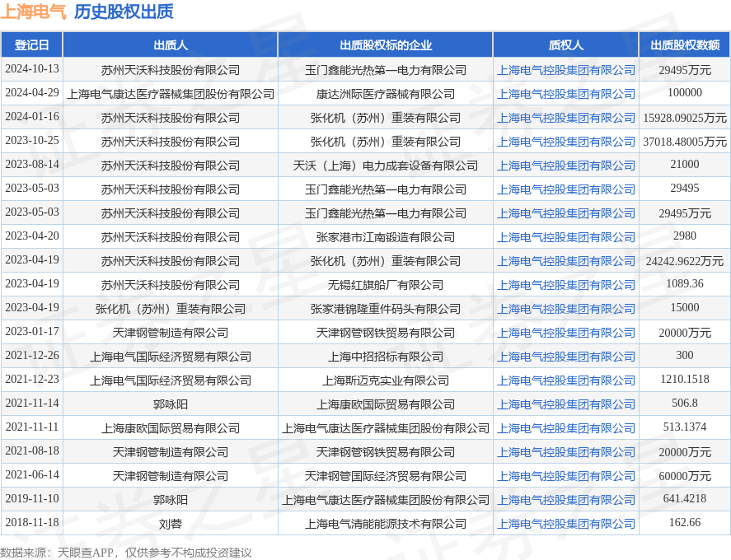Viewport: 731px width, 560px height.
Task: Select the date 2023-01-17
Action: [32, 331]
